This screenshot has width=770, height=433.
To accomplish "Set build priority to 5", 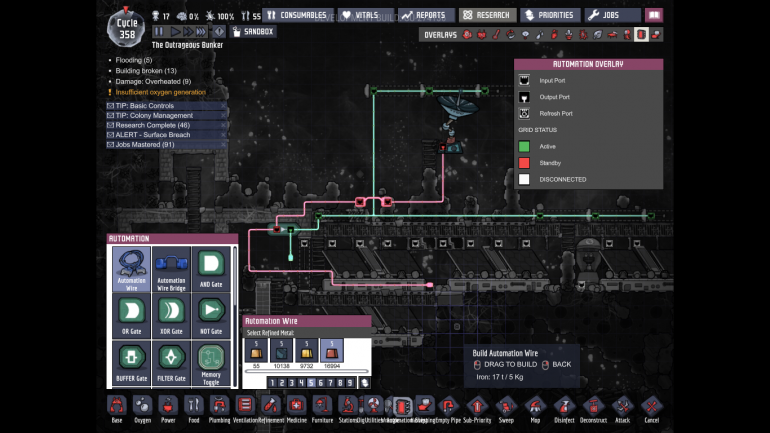I will tap(311, 383).
